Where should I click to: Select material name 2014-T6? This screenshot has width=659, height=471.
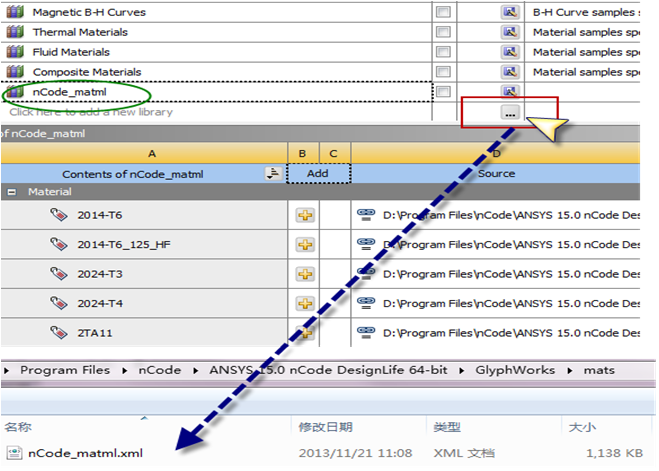tap(100, 215)
